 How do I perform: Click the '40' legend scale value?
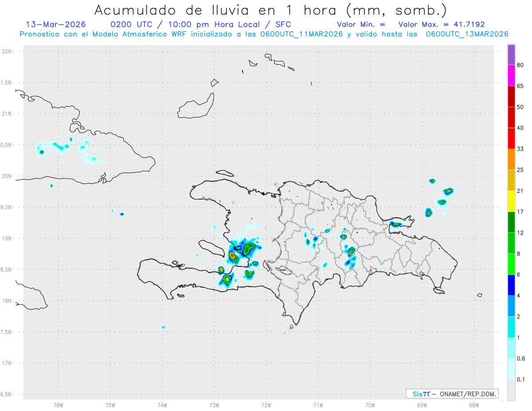click(520, 128)
